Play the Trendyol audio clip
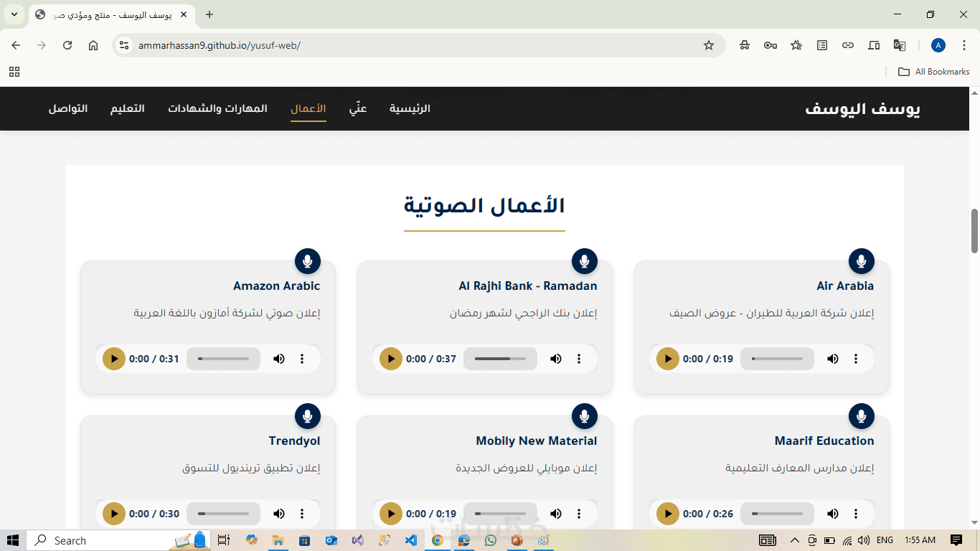The image size is (980, 551). 114,514
